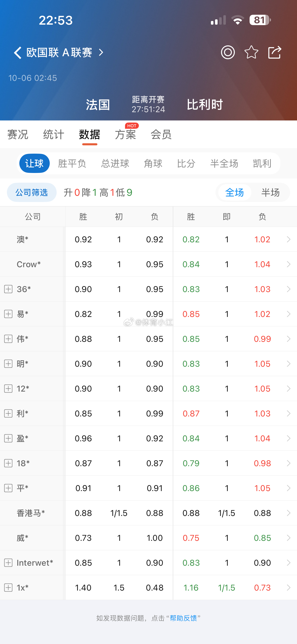Select the 角球 corners filter
The image size is (297, 644).
(x=153, y=164)
